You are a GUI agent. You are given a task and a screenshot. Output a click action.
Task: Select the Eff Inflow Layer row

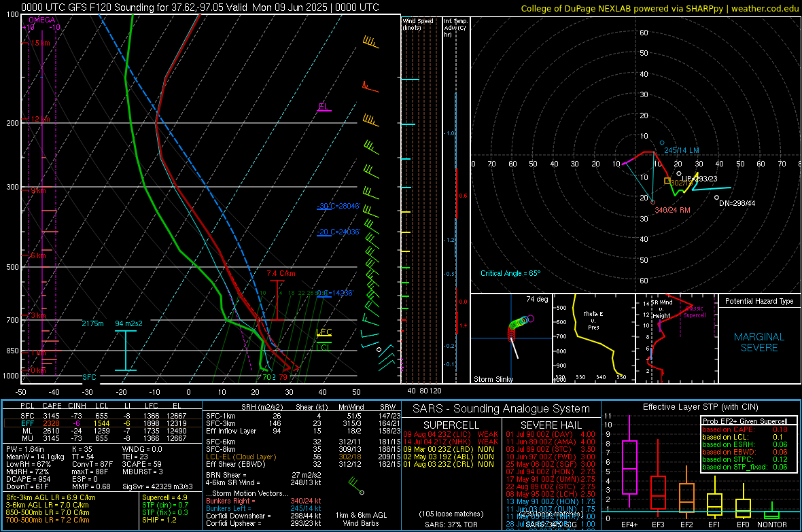(x=303, y=431)
